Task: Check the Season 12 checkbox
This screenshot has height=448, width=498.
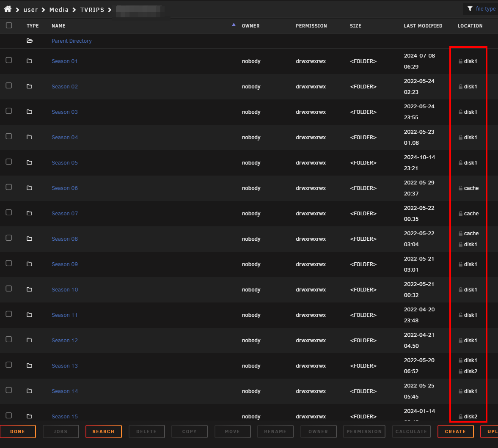Action: (9, 340)
